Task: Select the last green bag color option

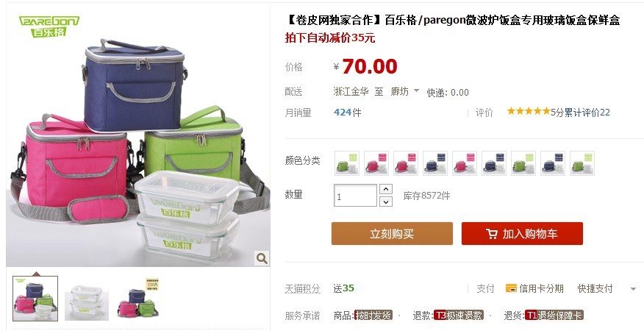Action: coord(582,163)
